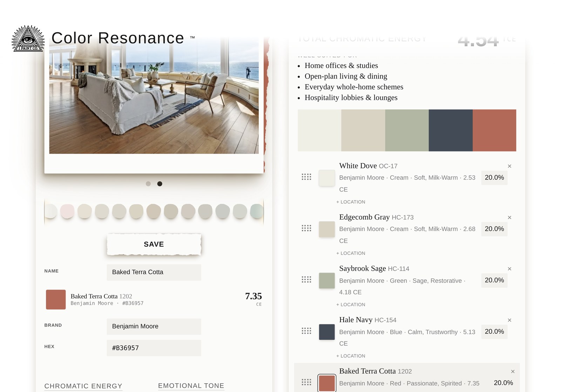This screenshot has height=392, width=561.
Task: Remove Edgecomb Gray from the palette
Action: (509, 218)
